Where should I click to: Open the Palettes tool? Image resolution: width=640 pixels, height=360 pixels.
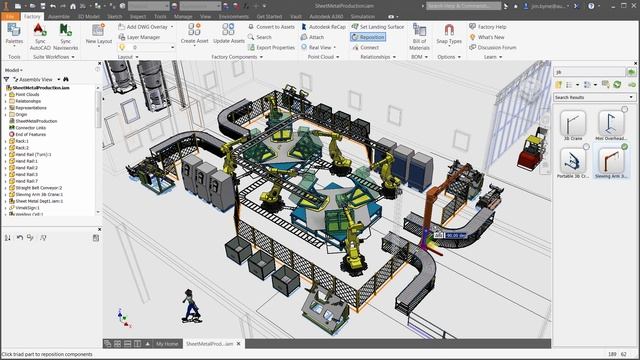(14, 34)
